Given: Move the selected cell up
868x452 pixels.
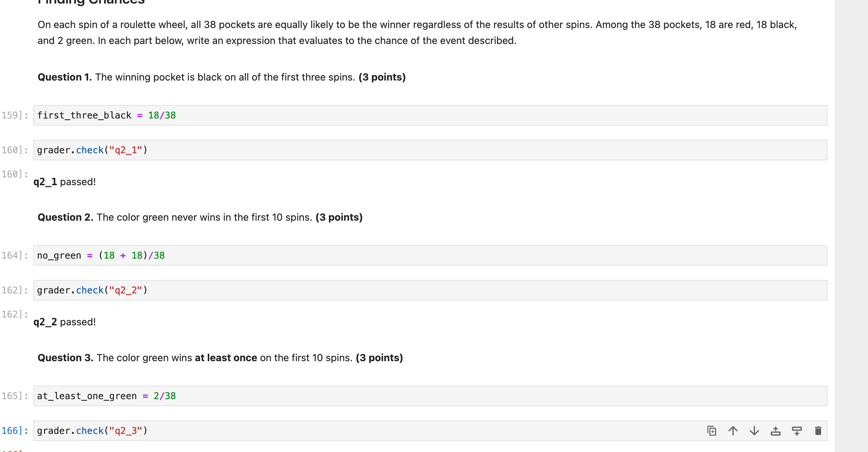Looking at the screenshot, I should pos(733,431).
